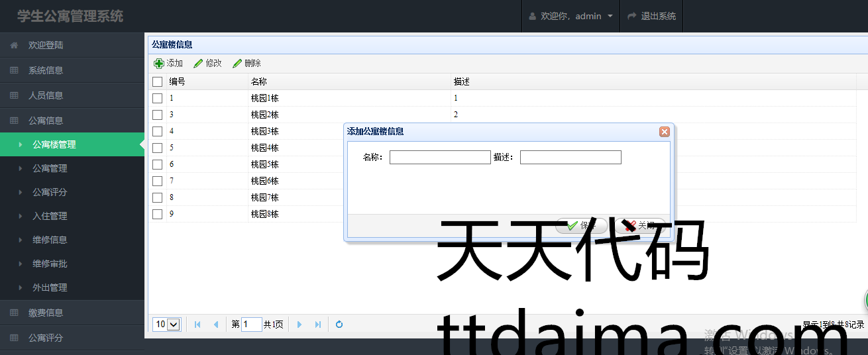The image size is (868, 355).
Task: Go to first page in pagination
Action: (x=197, y=325)
